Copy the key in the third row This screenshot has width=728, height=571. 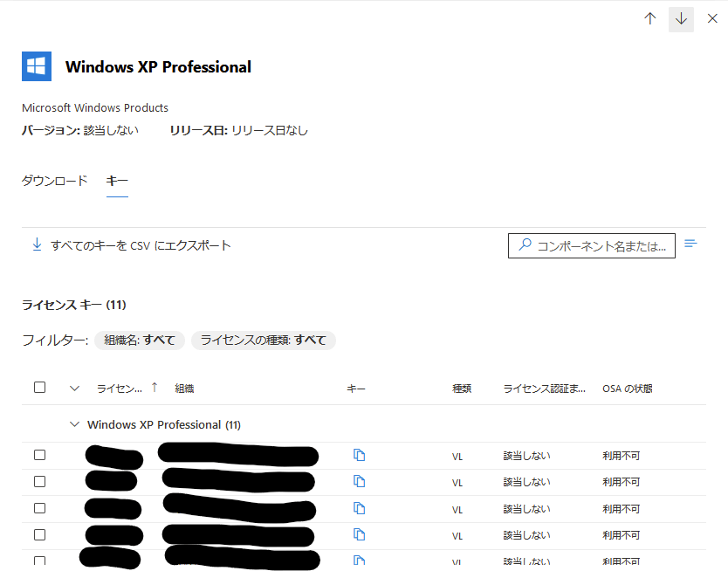(x=360, y=508)
